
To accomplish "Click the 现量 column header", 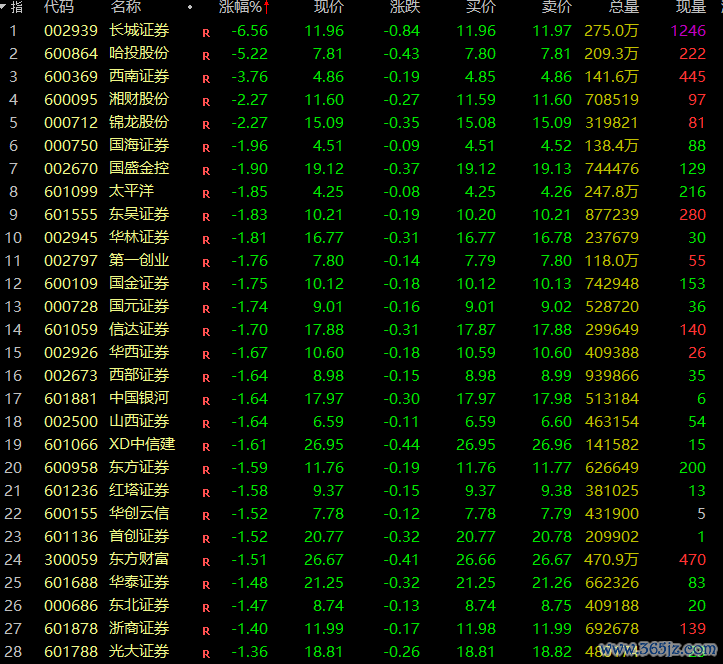I will (691, 6).
